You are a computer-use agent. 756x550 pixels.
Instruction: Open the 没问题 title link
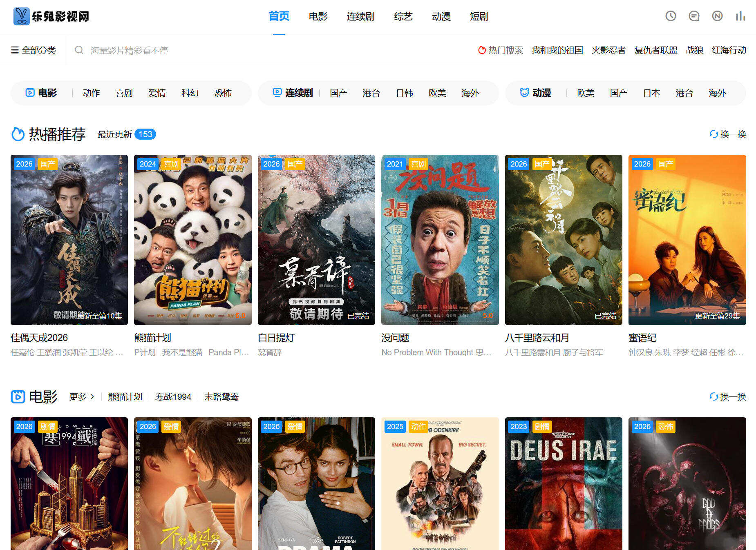[x=395, y=338]
